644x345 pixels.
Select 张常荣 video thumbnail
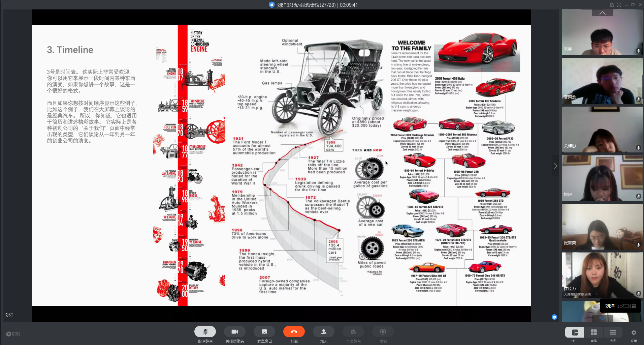coord(602,227)
